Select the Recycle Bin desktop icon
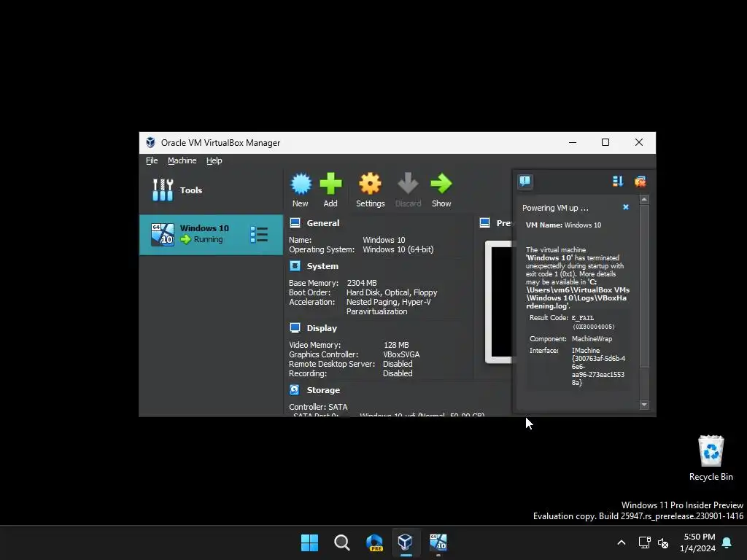 coord(711,458)
